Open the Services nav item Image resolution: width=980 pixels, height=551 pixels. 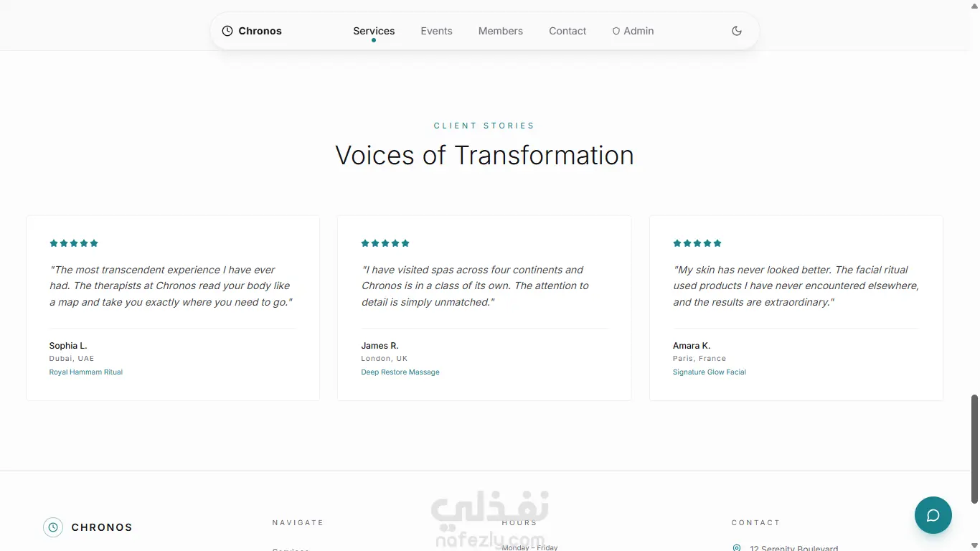click(x=374, y=31)
